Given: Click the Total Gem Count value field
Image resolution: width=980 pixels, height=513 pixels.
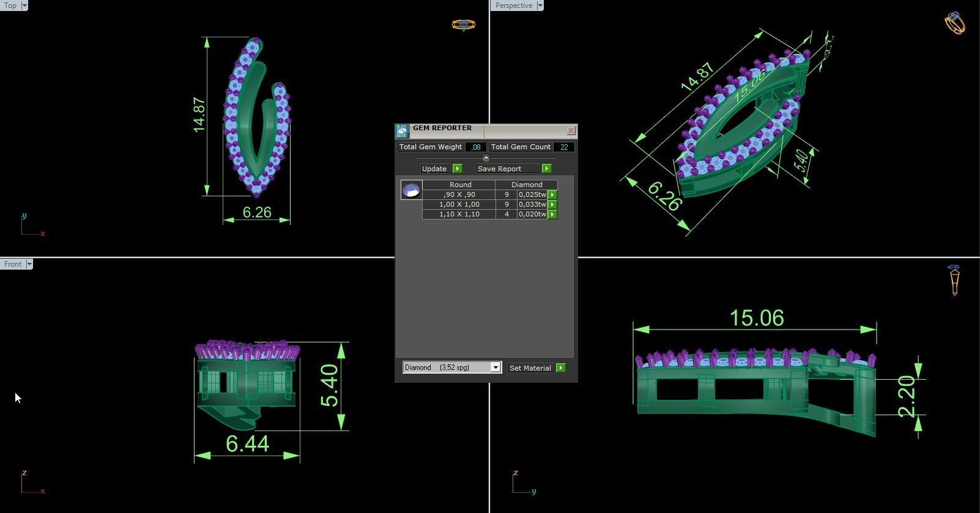Looking at the screenshot, I should 563,147.
